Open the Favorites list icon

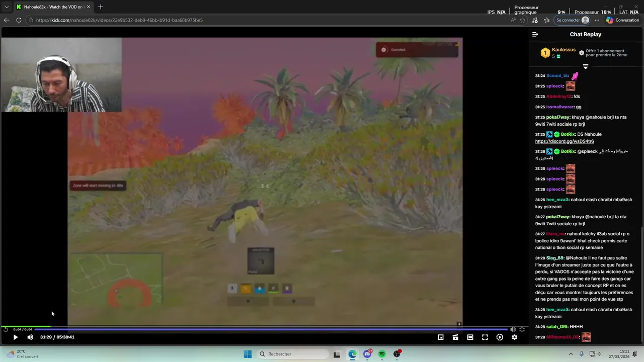547,20
